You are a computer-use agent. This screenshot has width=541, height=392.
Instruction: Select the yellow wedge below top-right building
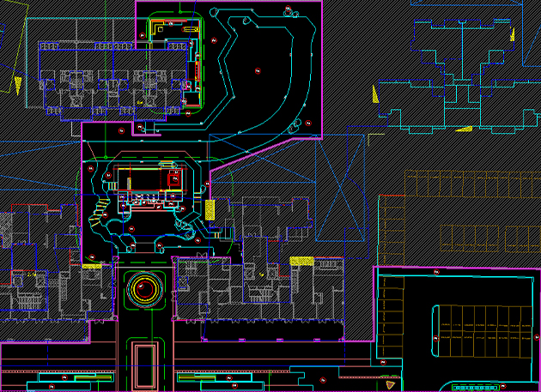pyautogui.click(x=464, y=130)
